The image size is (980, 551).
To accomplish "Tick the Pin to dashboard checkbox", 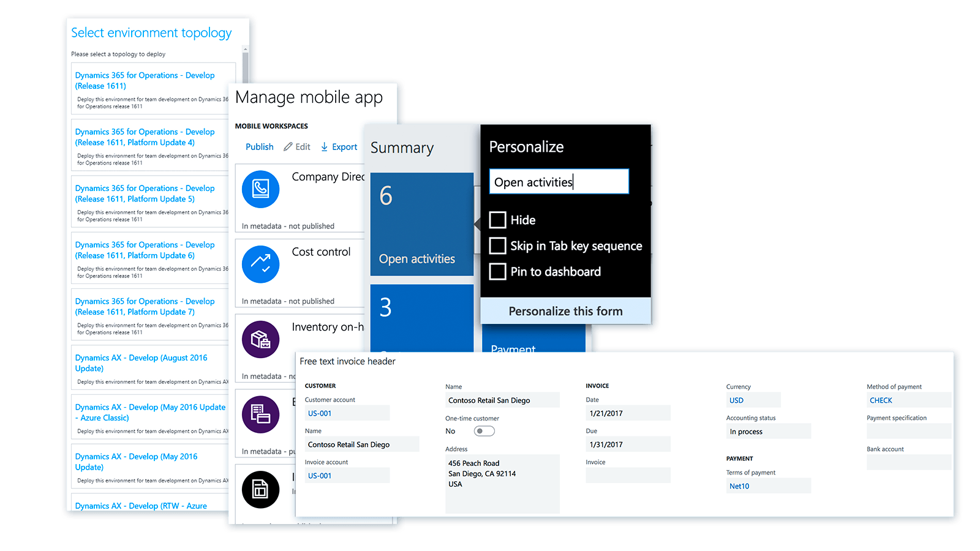I will point(498,271).
